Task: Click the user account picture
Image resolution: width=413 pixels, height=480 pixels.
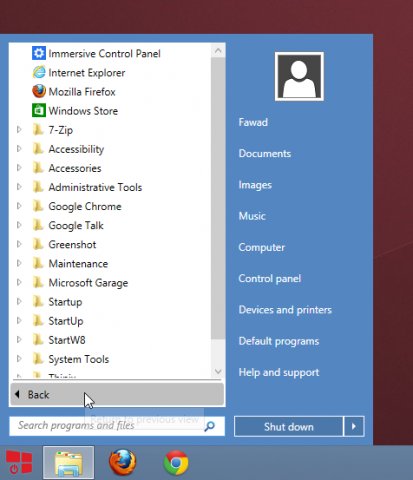Action: (299, 76)
